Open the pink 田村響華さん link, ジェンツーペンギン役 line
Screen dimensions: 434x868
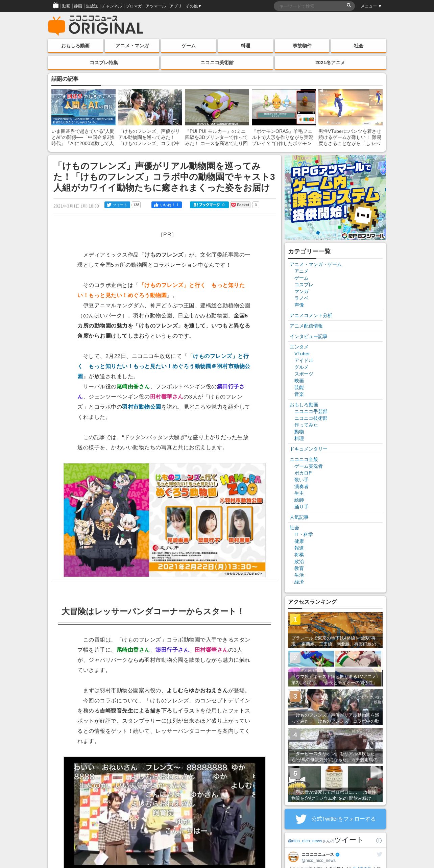click(x=167, y=396)
